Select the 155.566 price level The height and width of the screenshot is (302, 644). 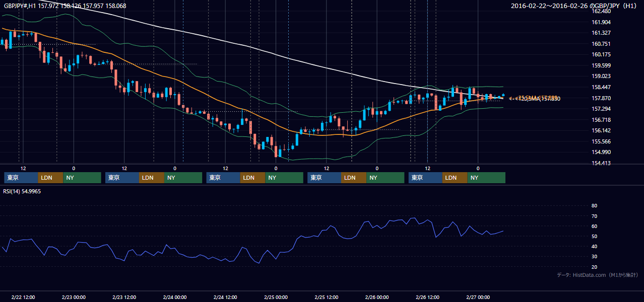coord(601,141)
